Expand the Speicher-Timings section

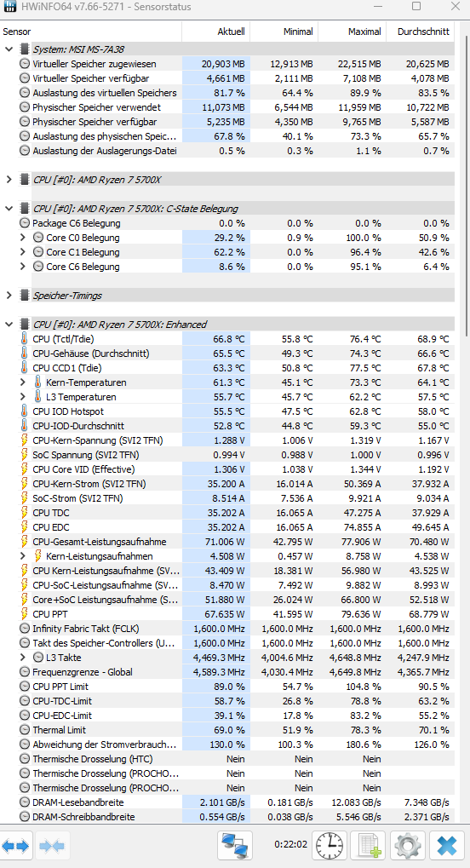coord(9,296)
